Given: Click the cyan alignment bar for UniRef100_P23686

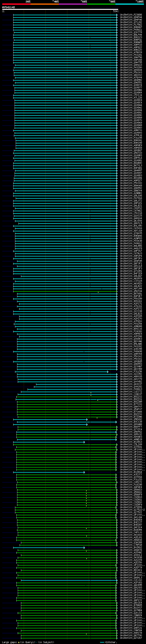Looking at the screenshot, I should pos(65,15).
